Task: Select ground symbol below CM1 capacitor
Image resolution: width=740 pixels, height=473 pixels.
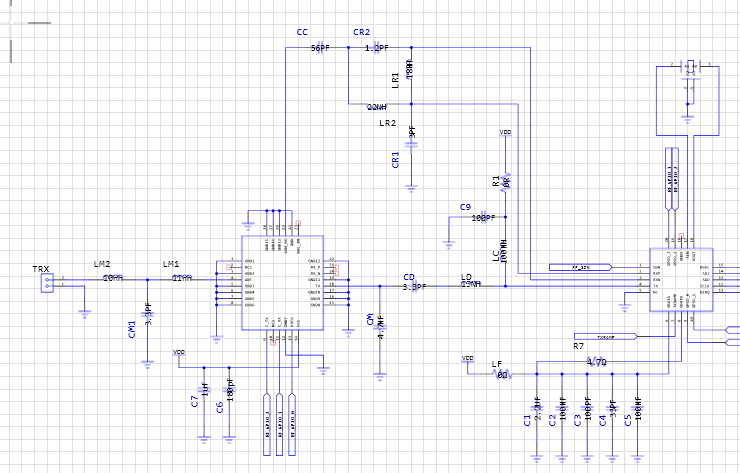Action: [147, 364]
